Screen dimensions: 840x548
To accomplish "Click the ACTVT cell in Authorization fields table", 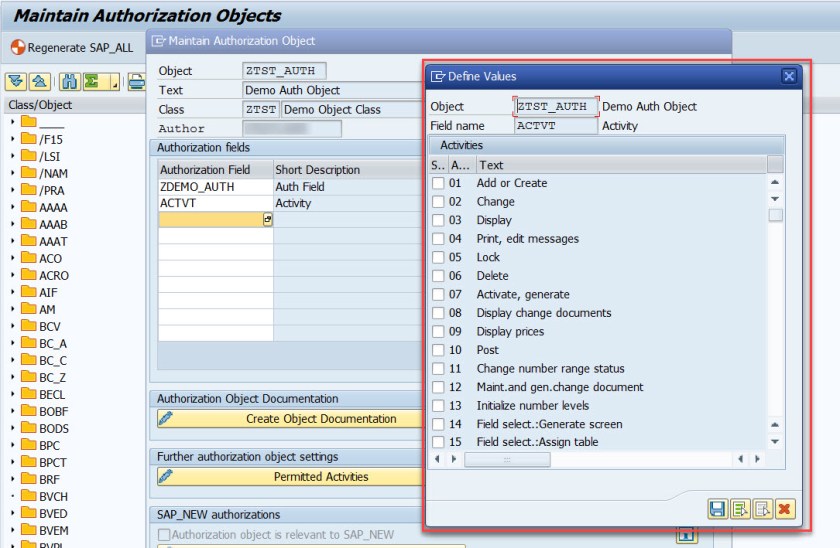I will (x=215, y=203).
